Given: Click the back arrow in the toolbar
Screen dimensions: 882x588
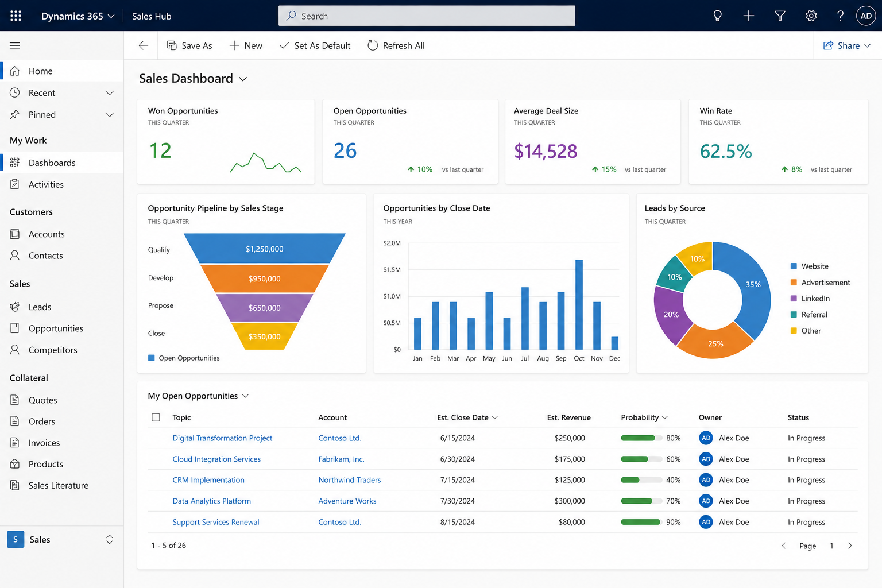Looking at the screenshot, I should coord(144,45).
